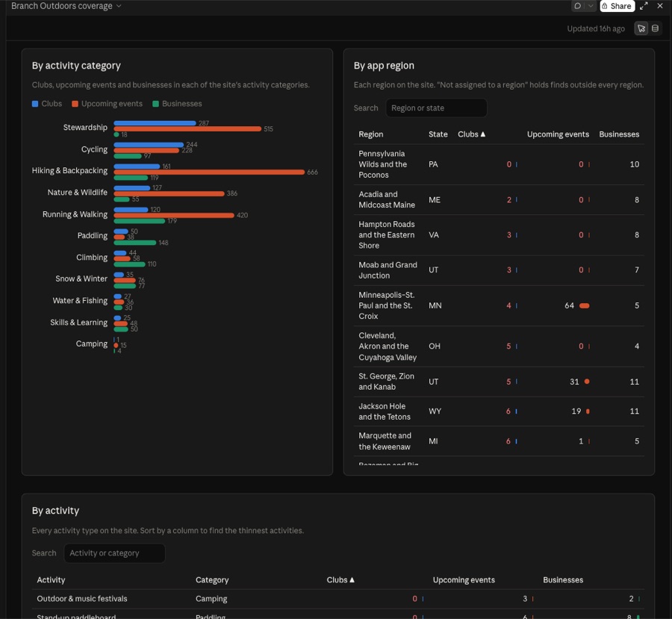
Task: Select Pennsylvania Wilds and the Poconos row
Action: pyautogui.click(x=499, y=164)
